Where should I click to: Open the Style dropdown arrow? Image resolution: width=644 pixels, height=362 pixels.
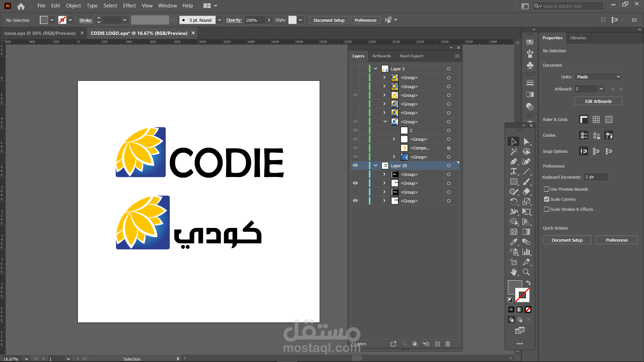click(x=301, y=20)
